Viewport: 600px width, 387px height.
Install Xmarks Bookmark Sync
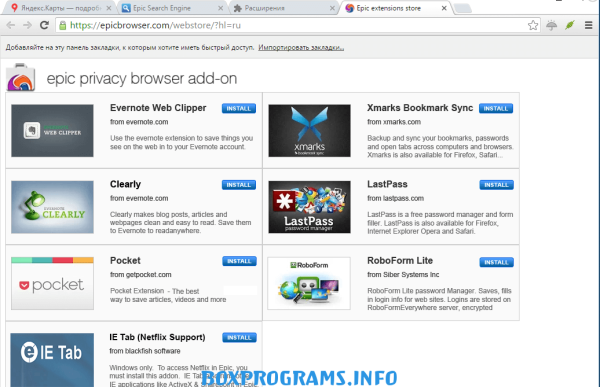point(496,108)
